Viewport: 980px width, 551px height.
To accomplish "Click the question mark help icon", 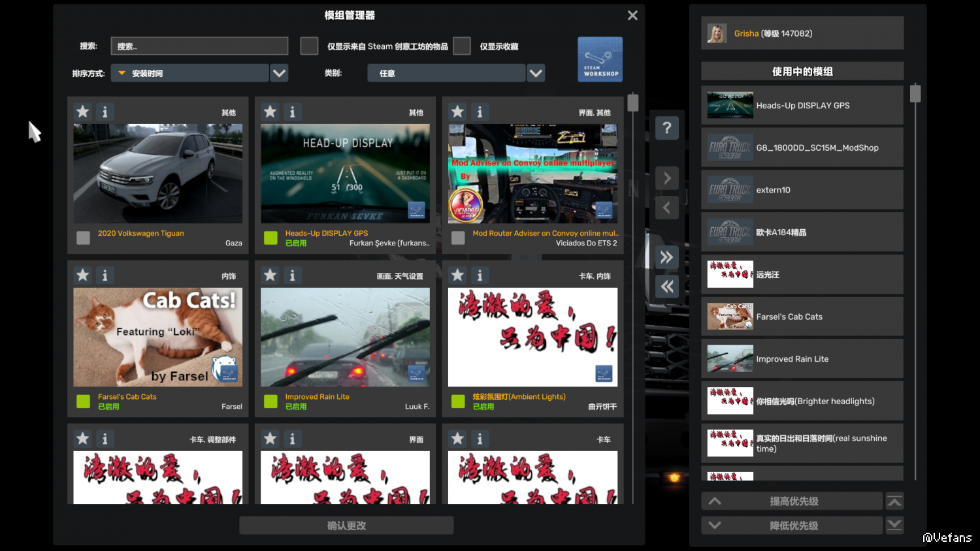I will [x=666, y=128].
